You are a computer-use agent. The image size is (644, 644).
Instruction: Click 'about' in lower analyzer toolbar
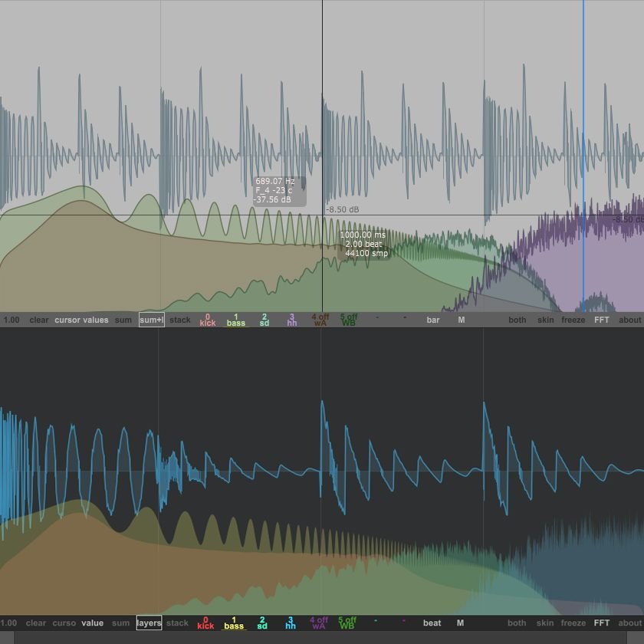(x=629, y=623)
